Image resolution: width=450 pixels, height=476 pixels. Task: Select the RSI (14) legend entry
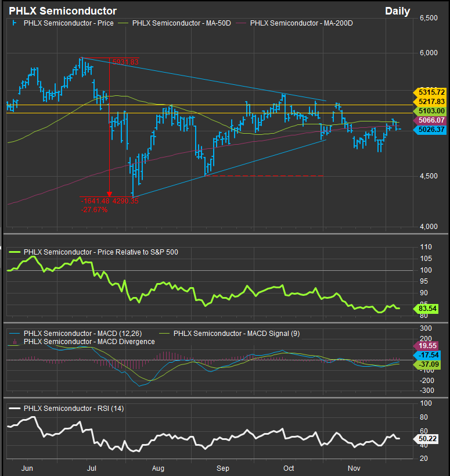click(x=74, y=409)
